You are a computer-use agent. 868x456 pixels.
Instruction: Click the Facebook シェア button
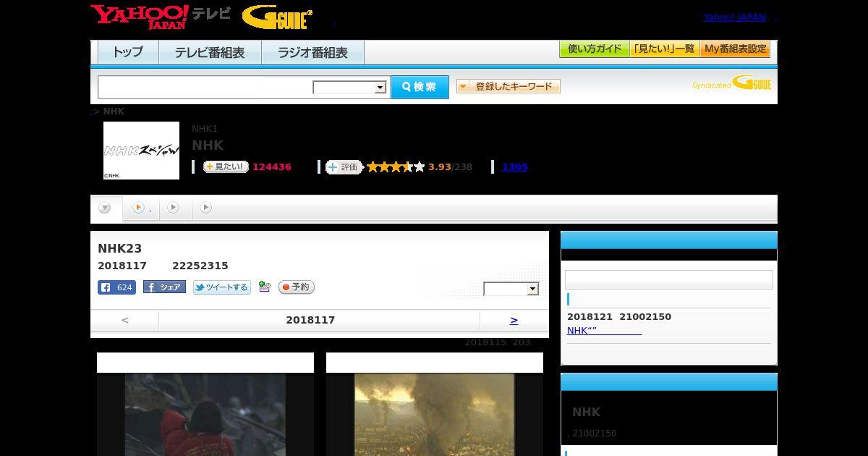[164, 287]
